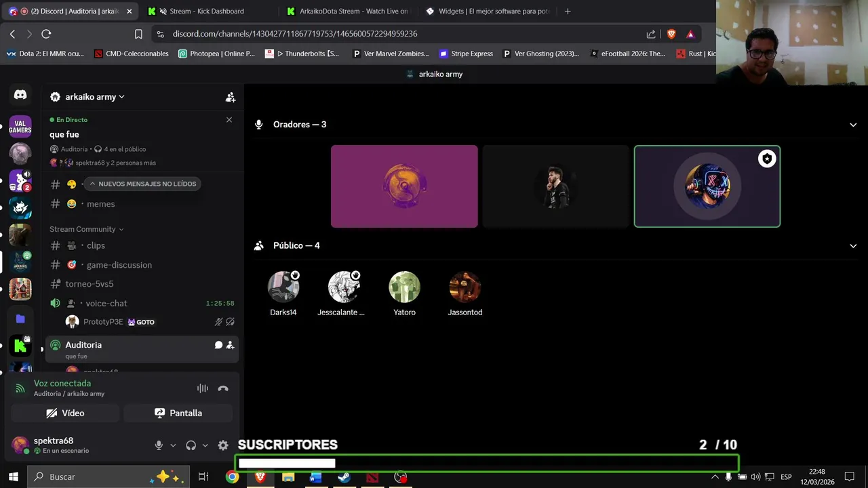Image resolution: width=868 pixels, height=488 pixels.
Task: Select the middle speaker tile
Action: [x=556, y=186]
